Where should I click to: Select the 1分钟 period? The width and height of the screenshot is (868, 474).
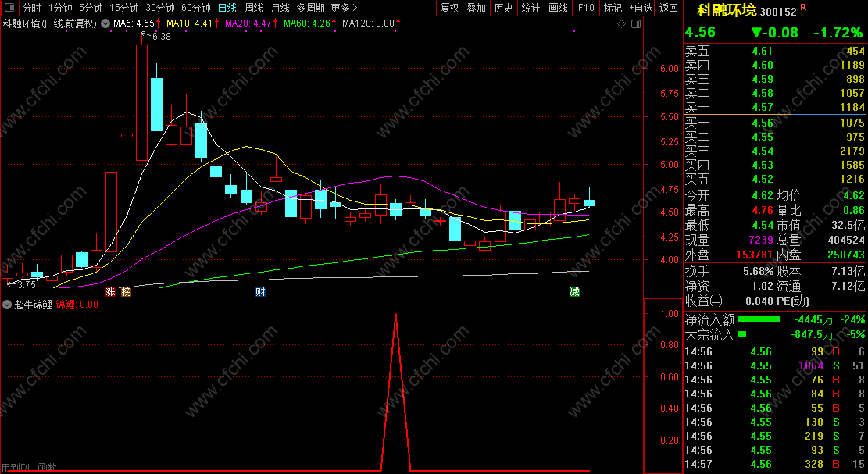pos(60,8)
